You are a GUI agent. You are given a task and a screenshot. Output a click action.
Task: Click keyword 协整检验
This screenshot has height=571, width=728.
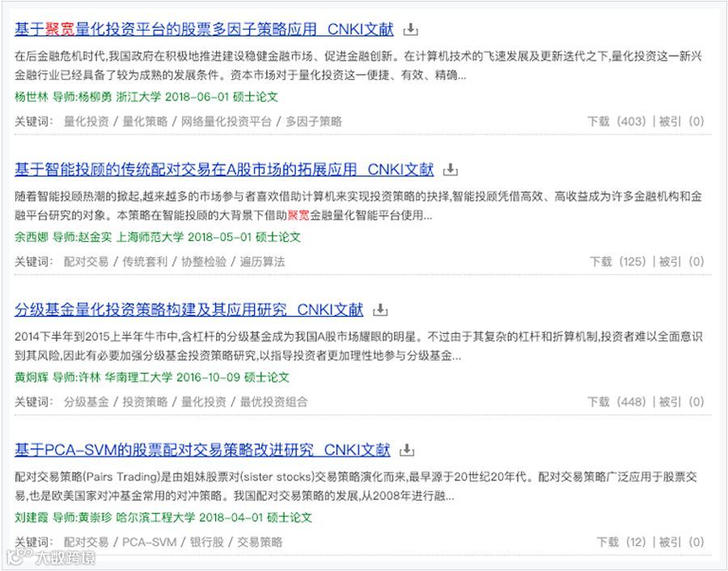[203, 262]
